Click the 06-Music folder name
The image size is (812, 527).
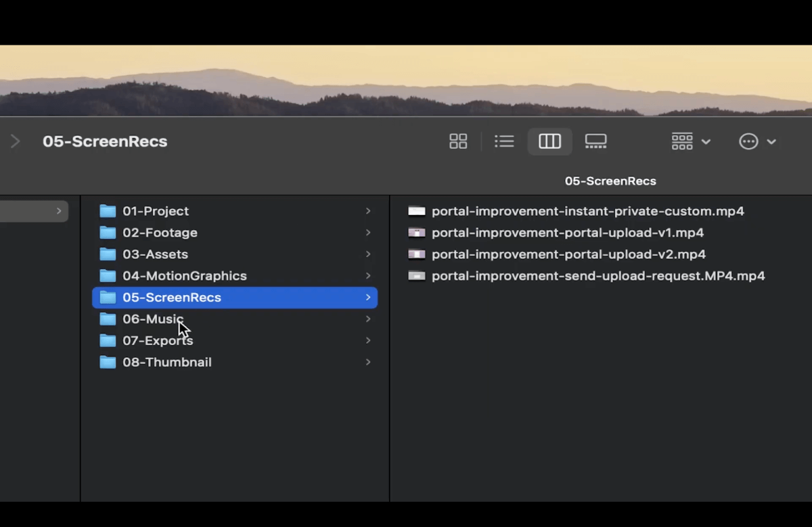[153, 319]
